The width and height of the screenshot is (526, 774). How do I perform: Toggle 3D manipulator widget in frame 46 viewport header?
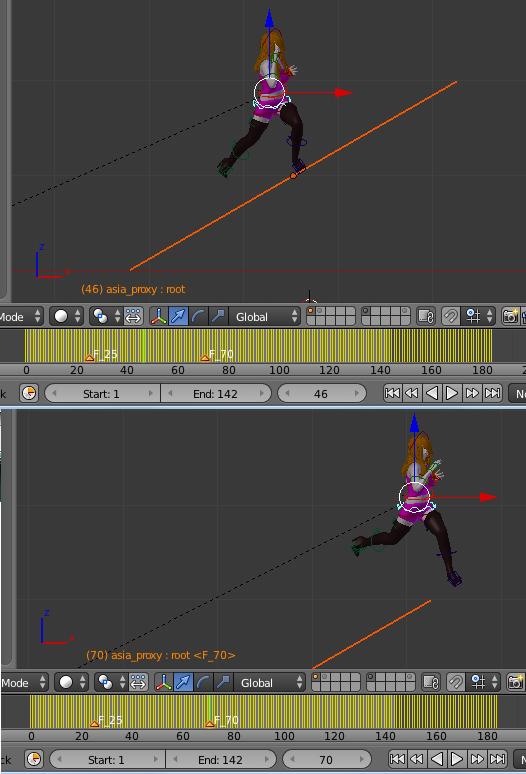click(158, 316)
